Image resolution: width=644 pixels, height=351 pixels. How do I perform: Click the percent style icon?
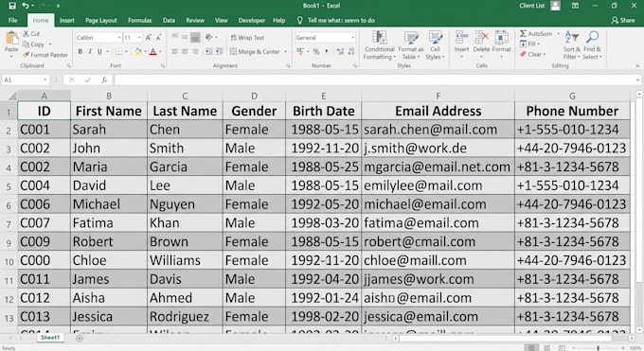[x=316, y=52]
